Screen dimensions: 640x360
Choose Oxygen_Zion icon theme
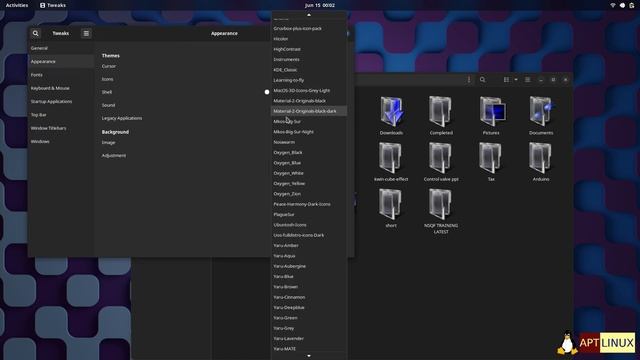tap(309, 194)
